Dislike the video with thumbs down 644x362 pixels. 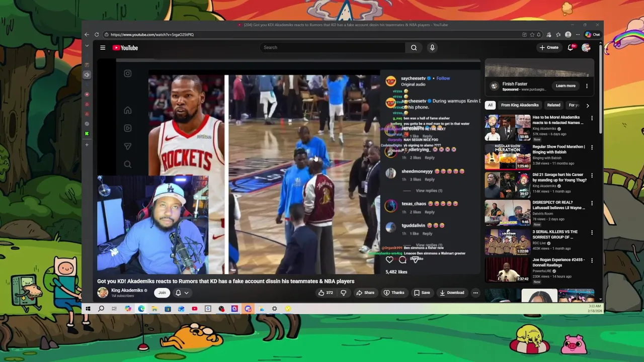[344, 293]
